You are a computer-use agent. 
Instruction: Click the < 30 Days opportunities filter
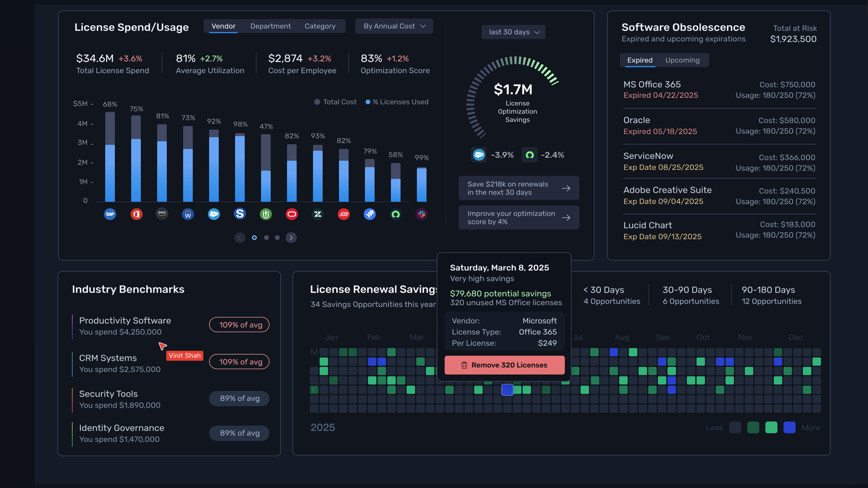click(x=612, y=295)
